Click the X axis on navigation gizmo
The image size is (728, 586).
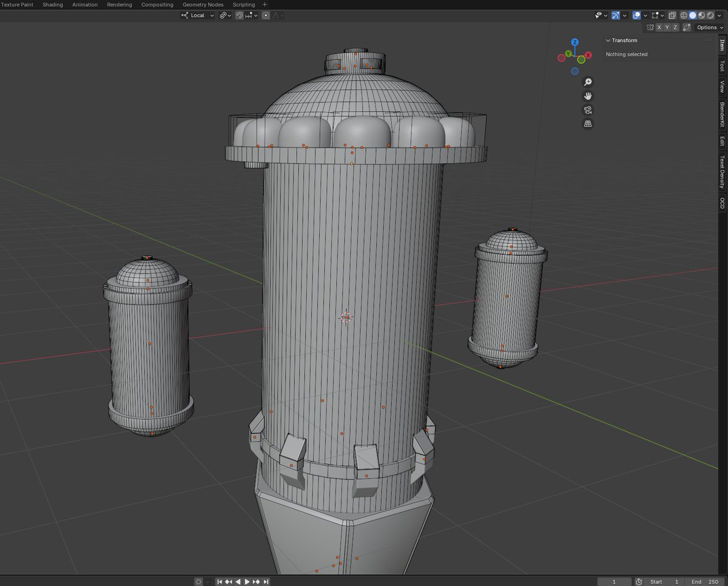coord(588,55)
